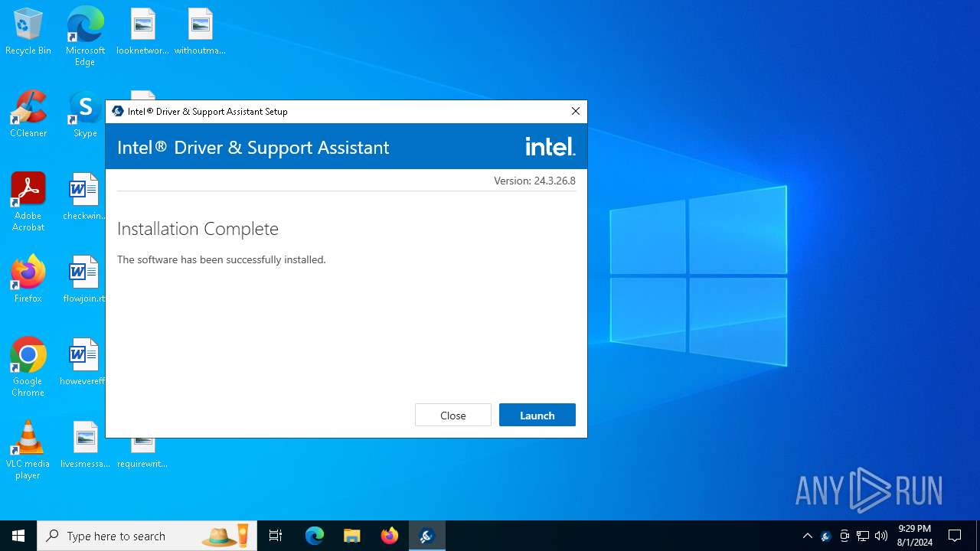The width and height of the screenshot is (980, 551).
Task: Select the requirewrit... file on the desktop
Action: click(142, 452)
